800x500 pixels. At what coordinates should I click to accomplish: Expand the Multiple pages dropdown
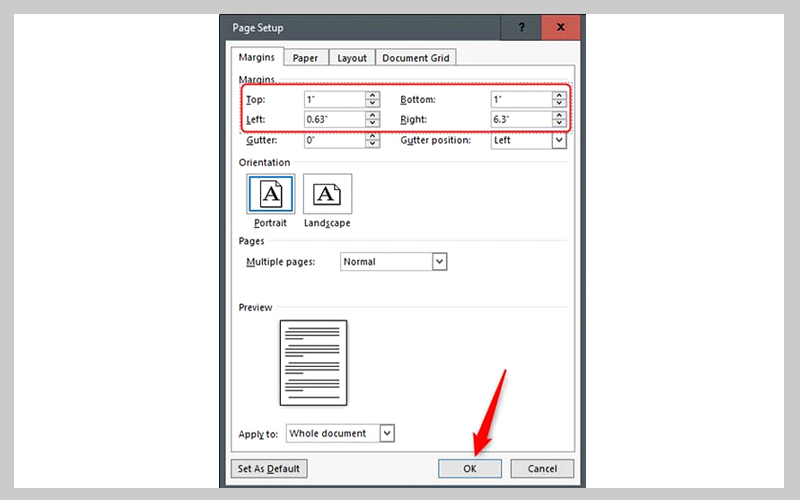pyautogui.click(x=439, y=261)
